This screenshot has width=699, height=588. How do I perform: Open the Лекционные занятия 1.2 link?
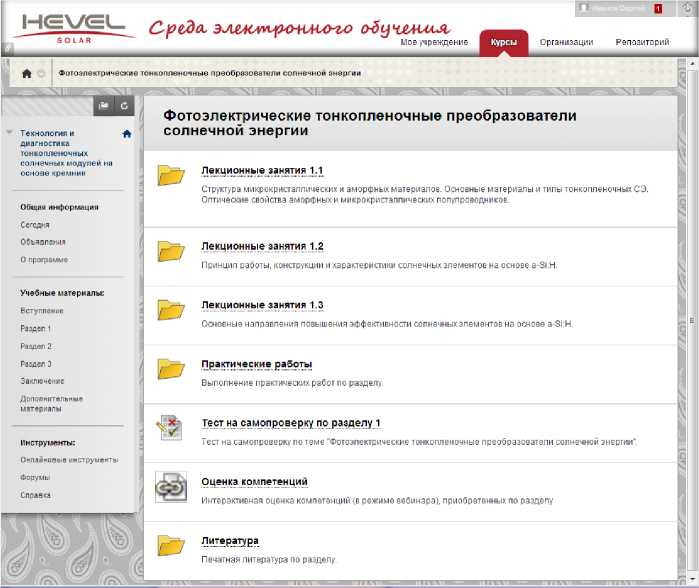pos(262,247)
